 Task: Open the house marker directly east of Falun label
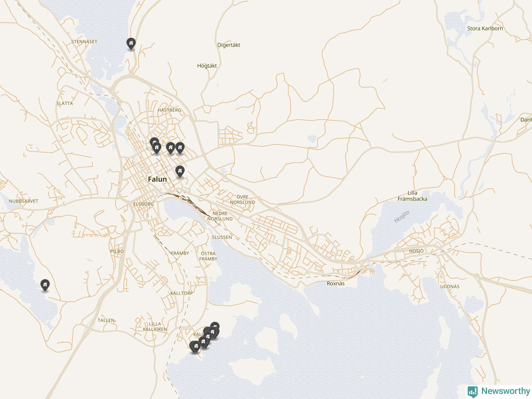(180, 171)
